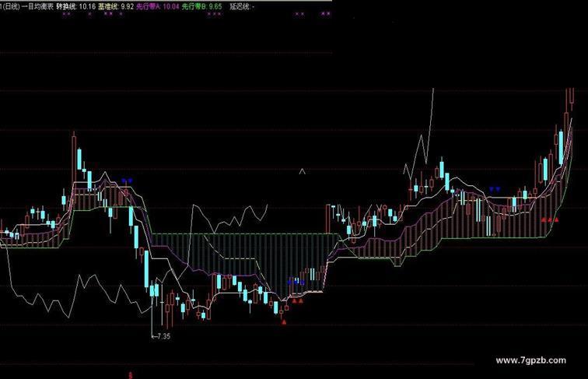Select the 基准线: 9.92 value label
The image size is (588, 379).
tap(115, 6)
